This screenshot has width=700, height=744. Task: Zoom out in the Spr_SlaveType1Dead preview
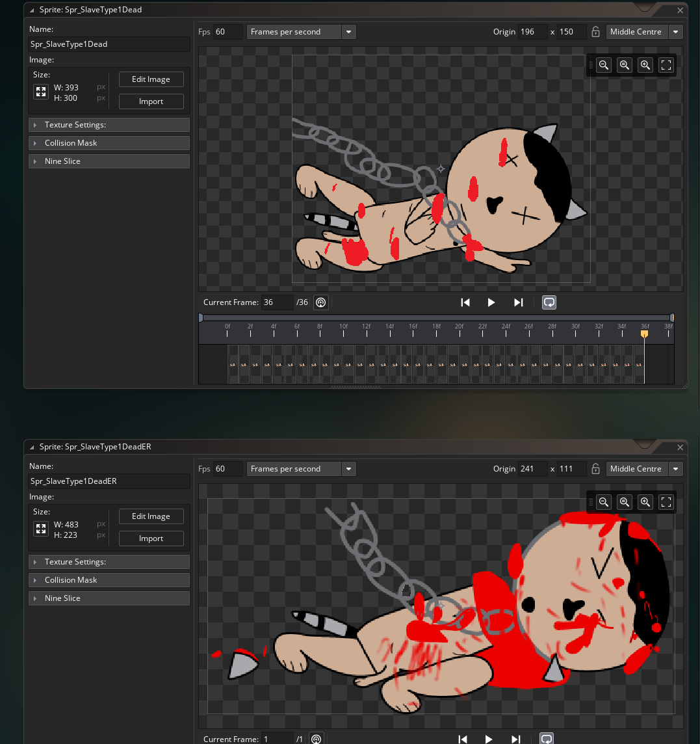pos(604,65)
